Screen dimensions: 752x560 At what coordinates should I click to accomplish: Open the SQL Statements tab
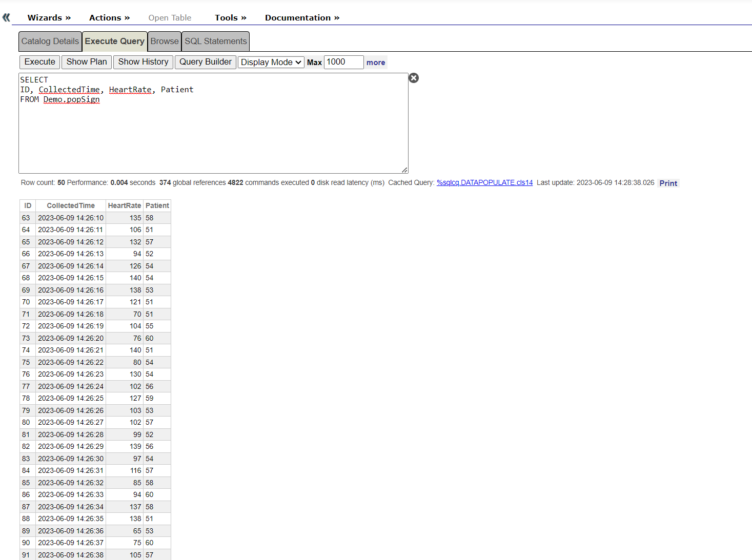pos(215,42)
